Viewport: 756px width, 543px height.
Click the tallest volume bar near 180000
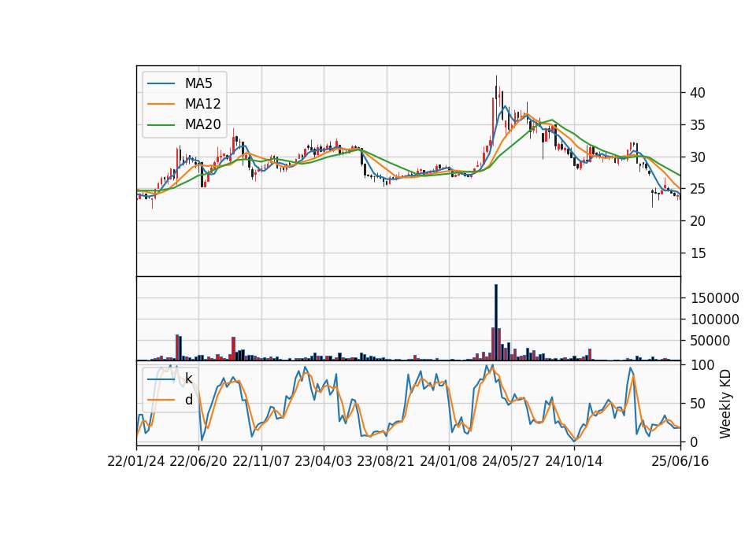pyautogui.click(x=496, y=323)
